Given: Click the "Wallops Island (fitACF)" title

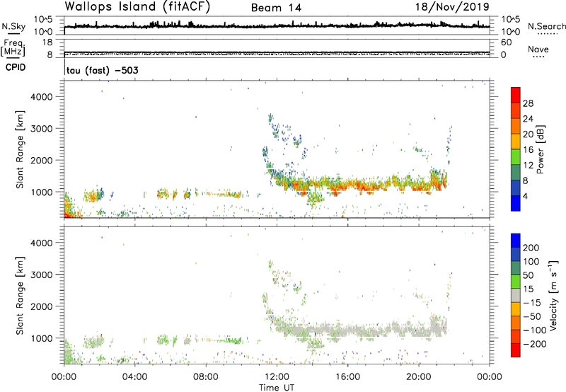Looking at the screenshot, I should [137, 6].
